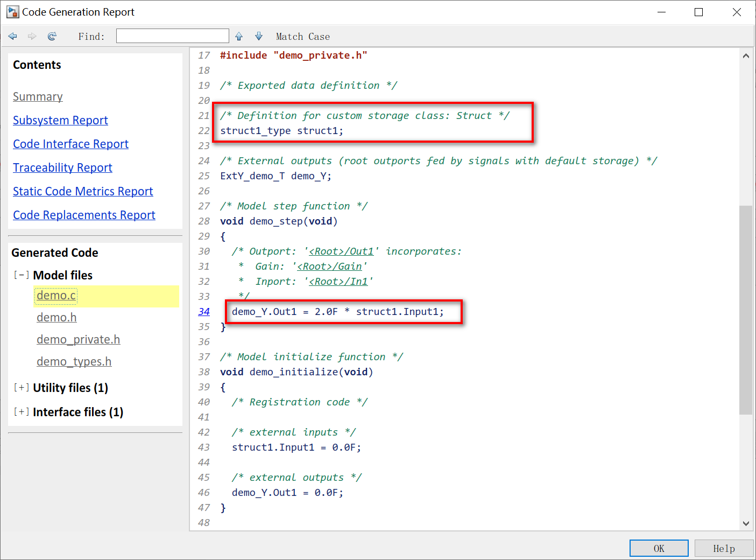Open the Code Interface Report

(70, 144)
